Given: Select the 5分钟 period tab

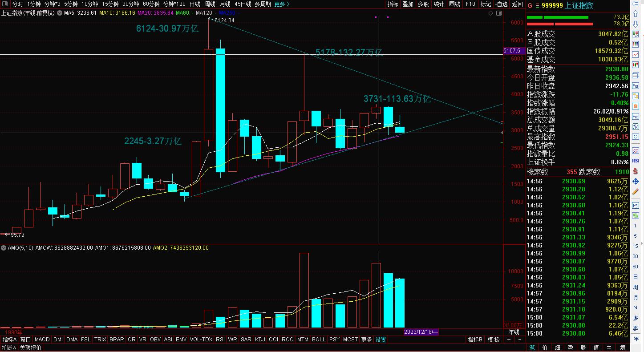Looking at the screenshot, I should 71,4.
